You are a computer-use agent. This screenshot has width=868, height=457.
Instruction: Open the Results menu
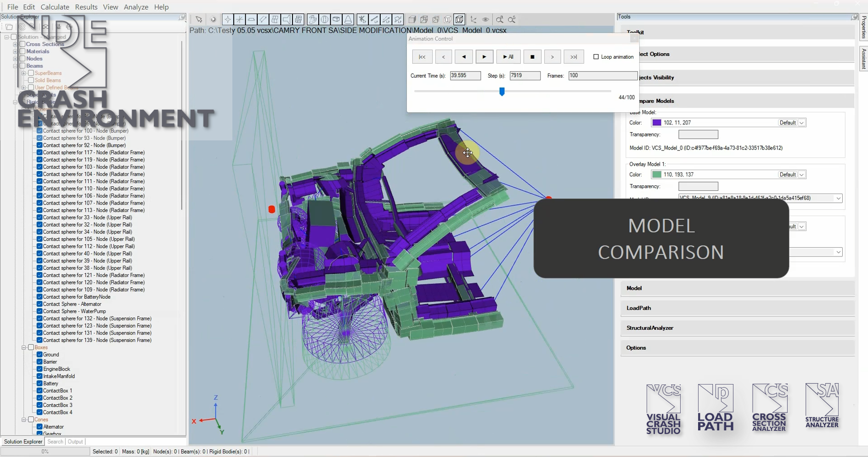(x=86, y=7)
